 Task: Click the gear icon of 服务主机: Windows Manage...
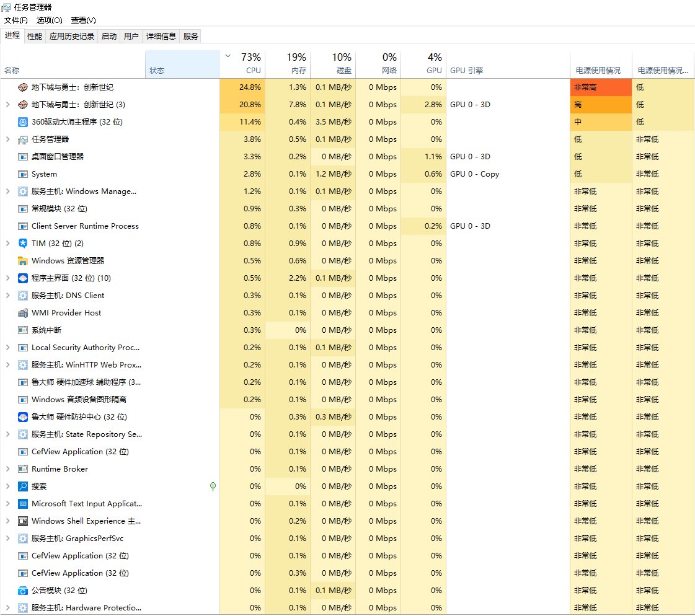[x=22, y=191]
